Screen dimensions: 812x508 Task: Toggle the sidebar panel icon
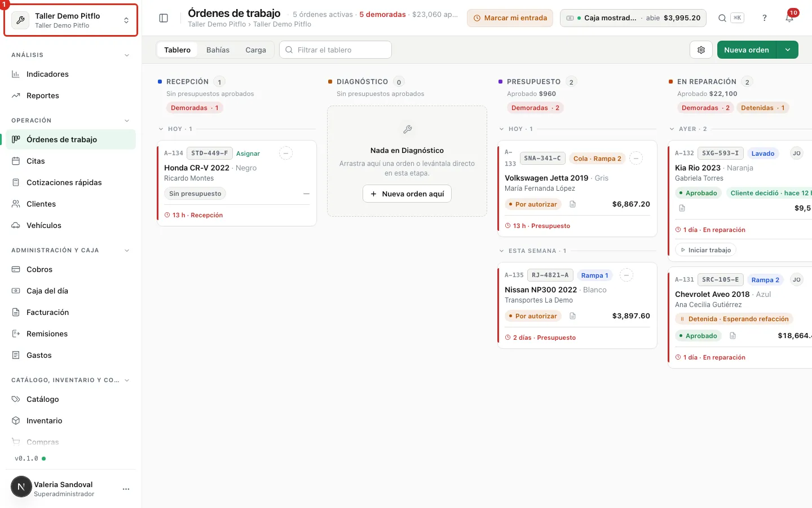click(x=164, y=18)
